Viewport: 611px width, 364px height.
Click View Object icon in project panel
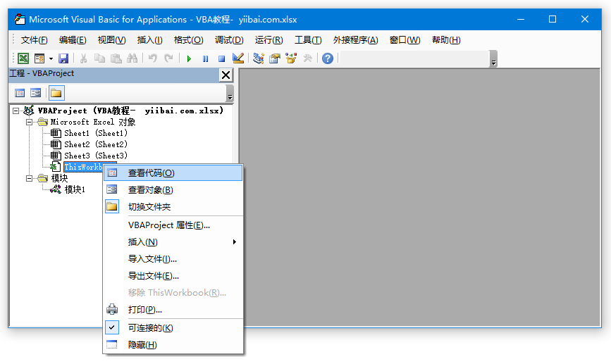tap(35, 93)
